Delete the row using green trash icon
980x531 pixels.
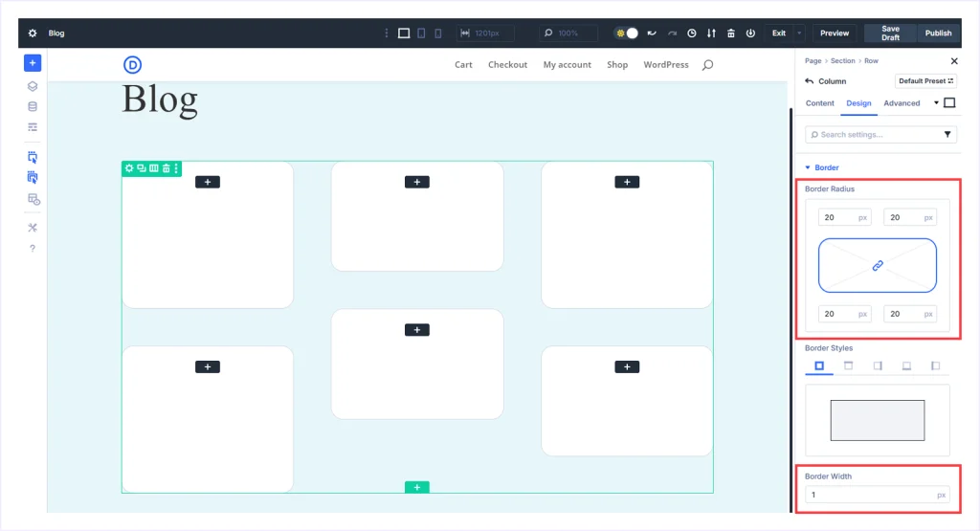click(167, 168)
